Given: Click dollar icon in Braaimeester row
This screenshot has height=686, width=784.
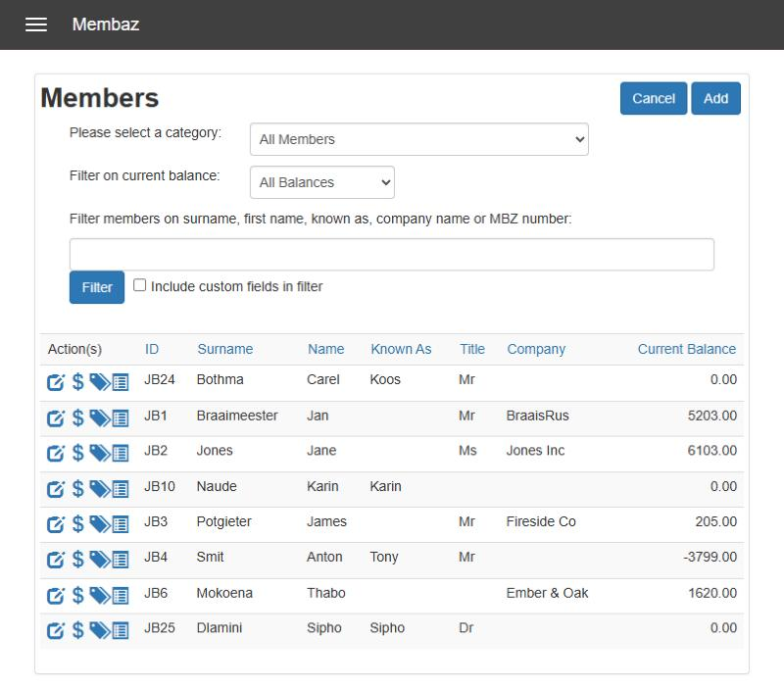Looking at the screenshot, I should (77, 417).
